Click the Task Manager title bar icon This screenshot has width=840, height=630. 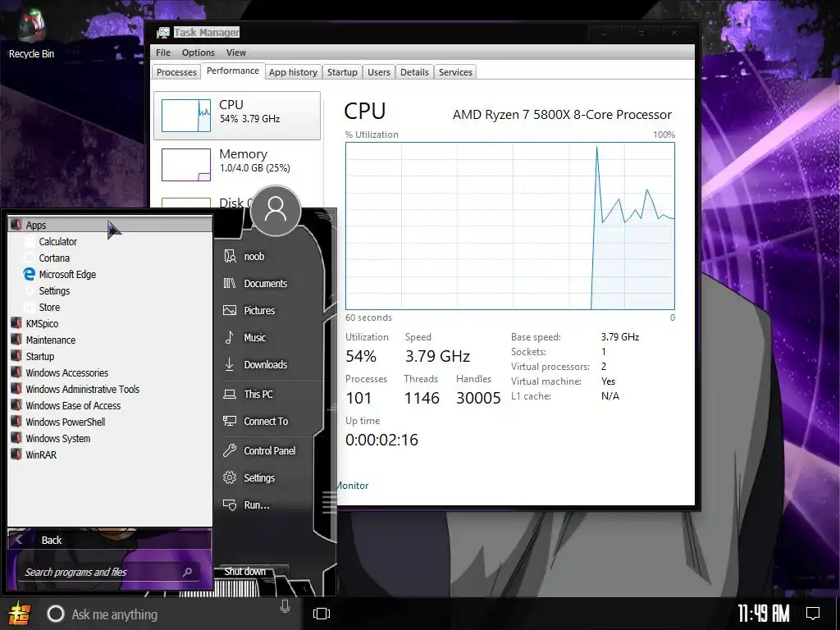tap(163, 33)
